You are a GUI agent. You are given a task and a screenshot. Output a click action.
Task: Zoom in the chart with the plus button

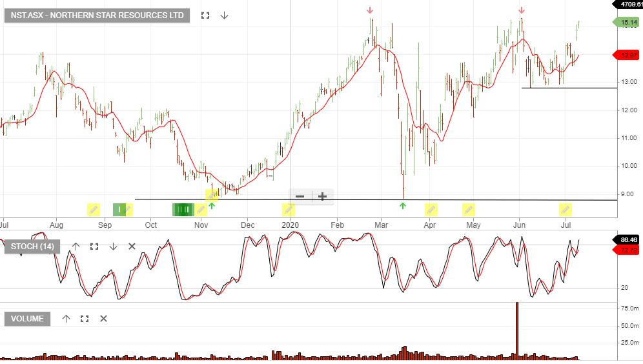[x=323, y=196]
